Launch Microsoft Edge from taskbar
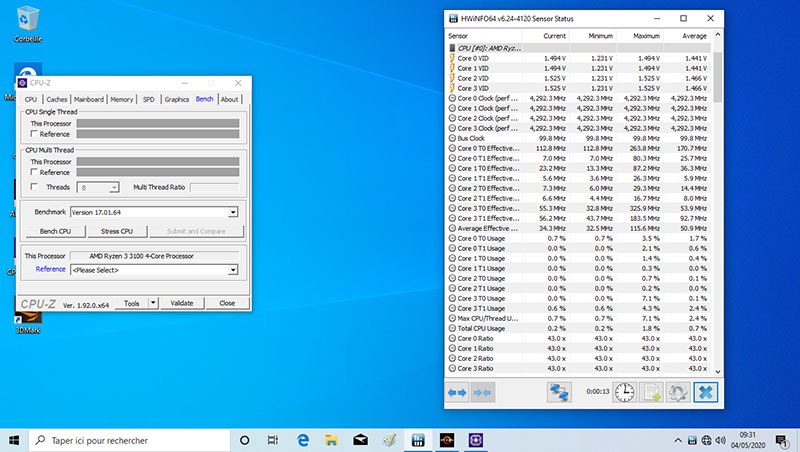 (303, 440)
